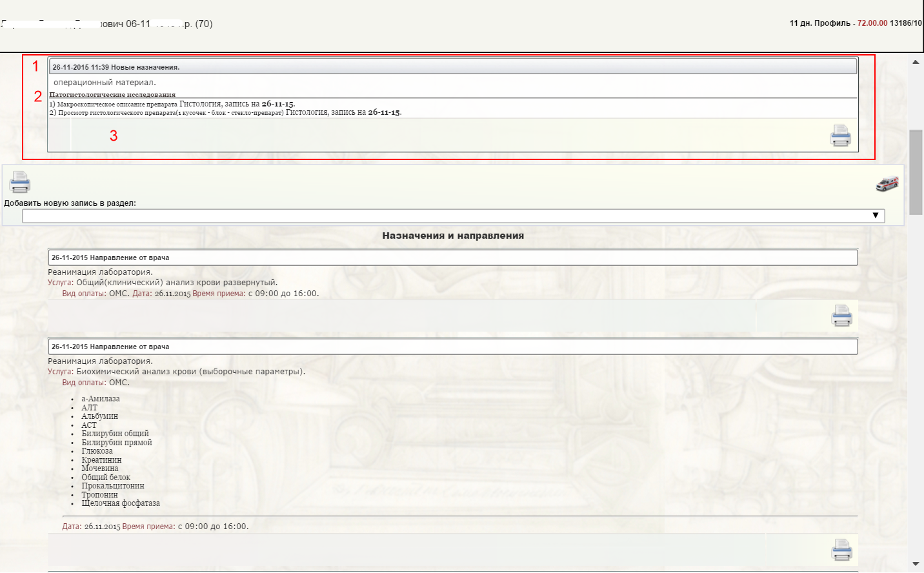This screenshot has width=924, height=573.
Task: Select the Просмотр гистологического препарата entry
Action: coord(225,112)
